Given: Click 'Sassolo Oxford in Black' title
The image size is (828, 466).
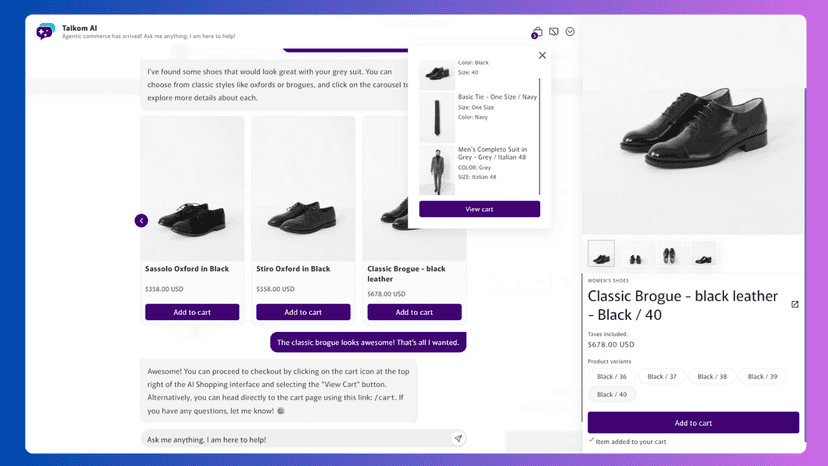Looking at the screenshot, I should click(x=187, y=269).
